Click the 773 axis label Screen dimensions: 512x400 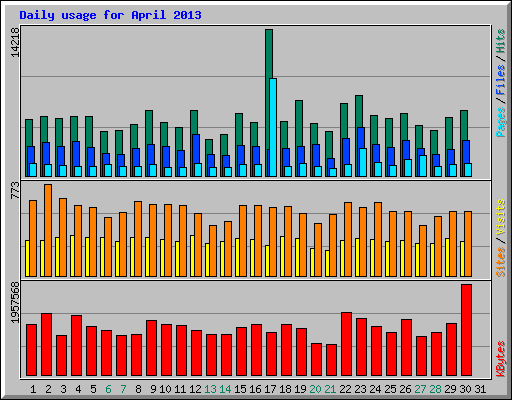(15, 190)
